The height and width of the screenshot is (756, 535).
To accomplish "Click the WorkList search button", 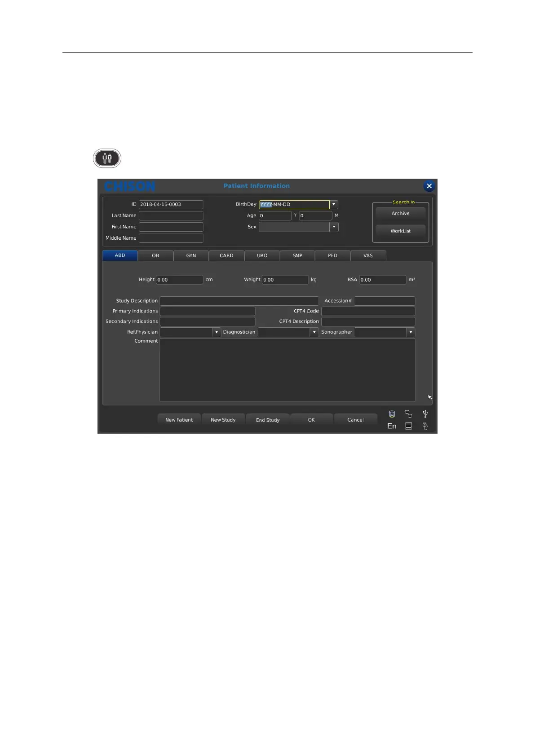I will pos(401,231).
